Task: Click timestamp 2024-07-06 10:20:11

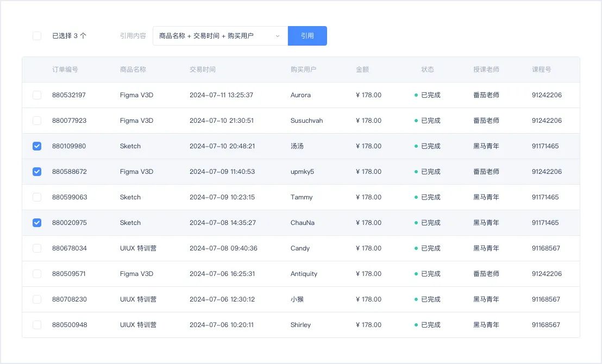Action: (x=222, y=325)
